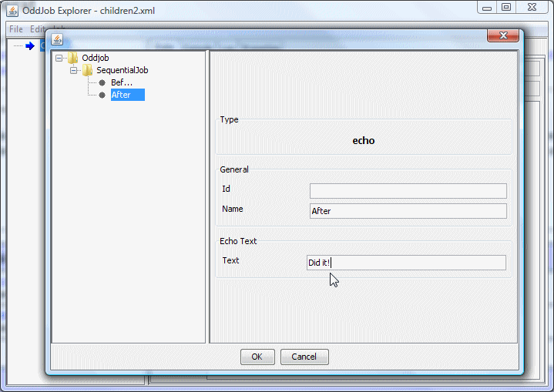554x392 pixels.
Task: Click the bullet icon beside After node
Action: (x=102, y=95)
